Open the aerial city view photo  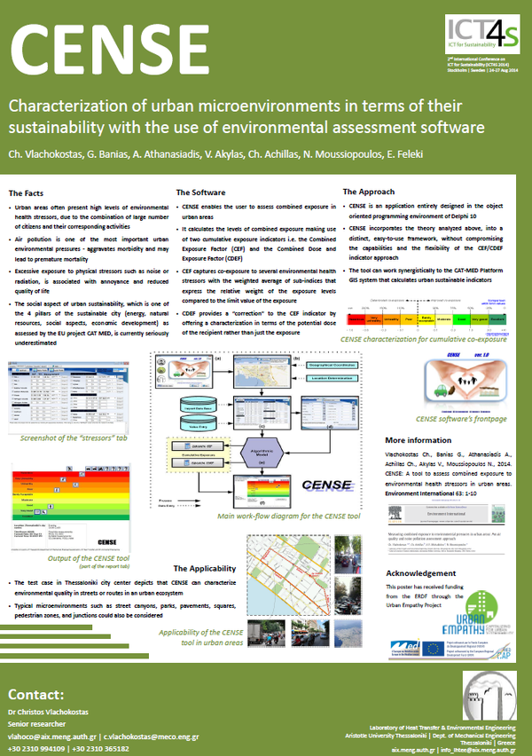tap(348, 633)
